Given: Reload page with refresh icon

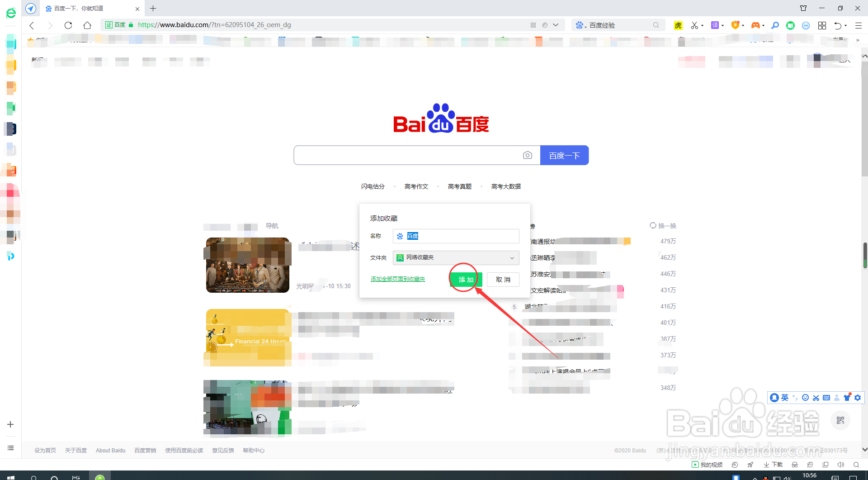Looking at the screenshot, I should (x=68, y=25).
